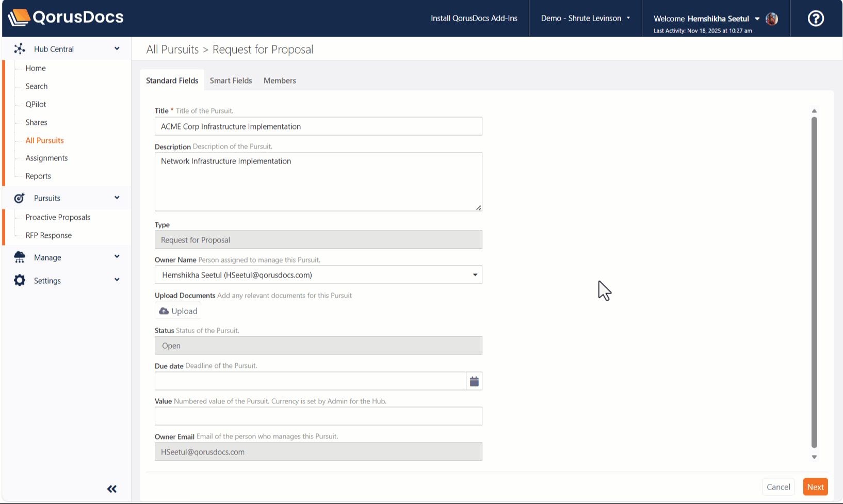
Task: Click the QorusDocs logo
Action: [x=66, y=18]
